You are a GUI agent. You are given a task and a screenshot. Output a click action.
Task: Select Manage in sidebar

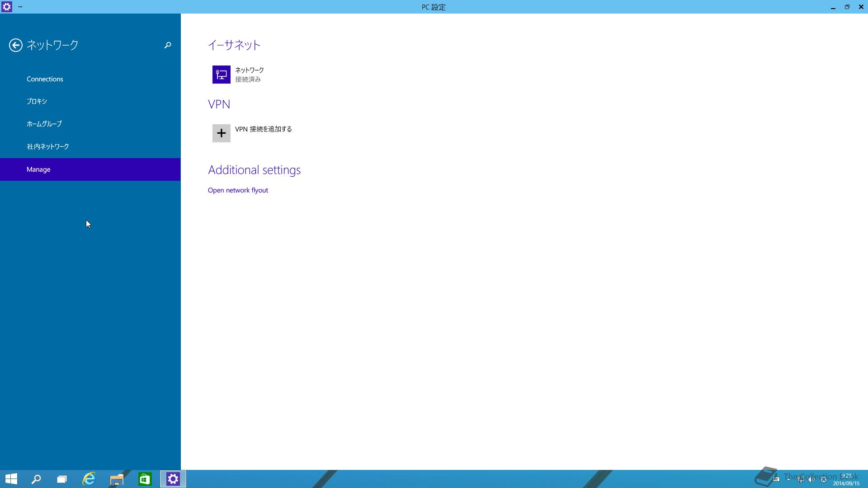pos(90,169)
